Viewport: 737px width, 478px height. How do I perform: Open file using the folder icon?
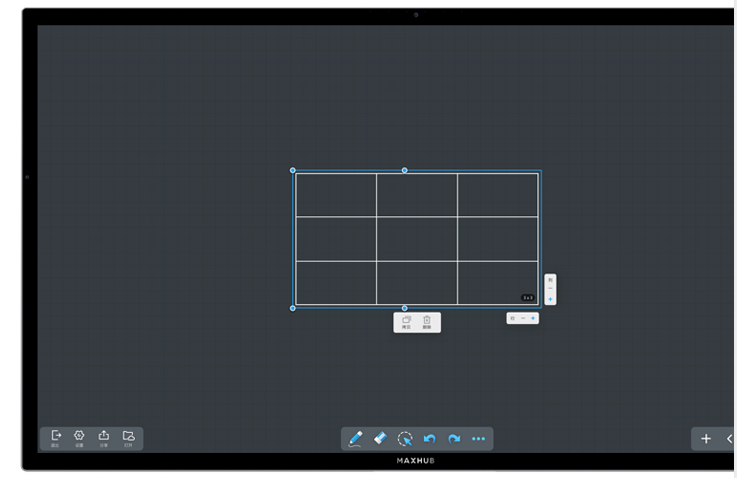tap(128, 437)
